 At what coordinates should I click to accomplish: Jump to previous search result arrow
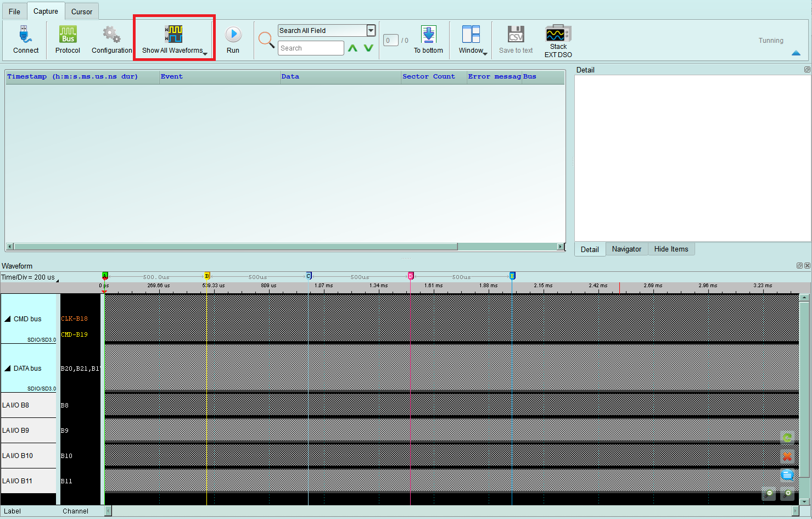(353, 48)
